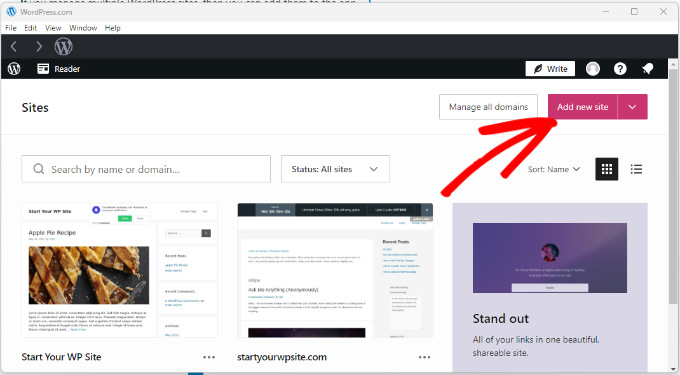Image resolution: width=680 pixels, height=375 pixels.
Task: Switch to list view
Action: pos(636,169)
